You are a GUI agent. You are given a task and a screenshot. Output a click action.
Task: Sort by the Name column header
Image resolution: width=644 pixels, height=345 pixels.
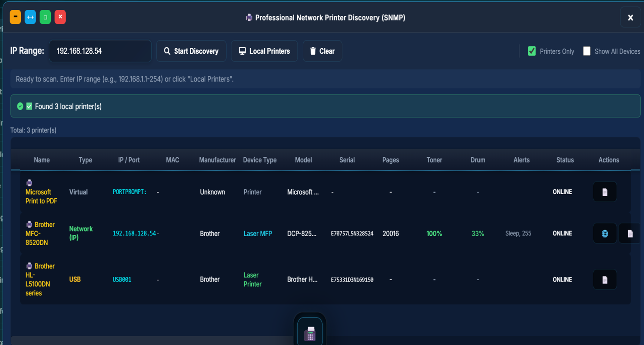point(42,160)
